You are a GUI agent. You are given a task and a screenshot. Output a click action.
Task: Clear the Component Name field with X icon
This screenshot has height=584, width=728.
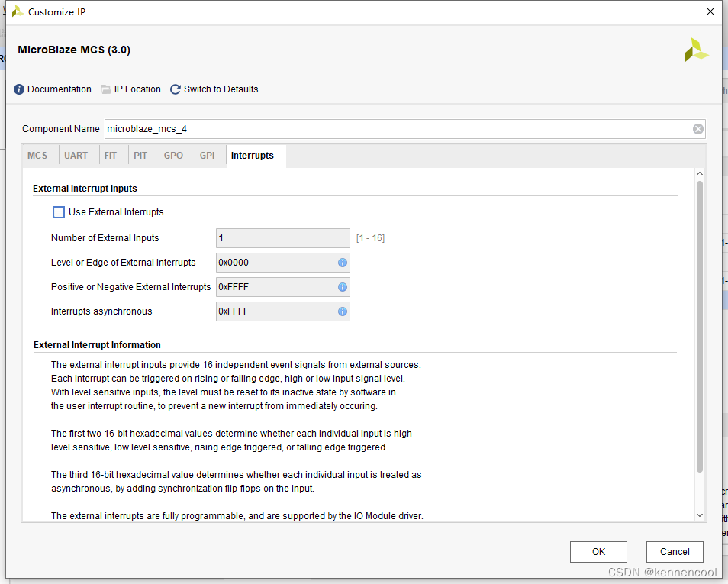coord(697,129)
